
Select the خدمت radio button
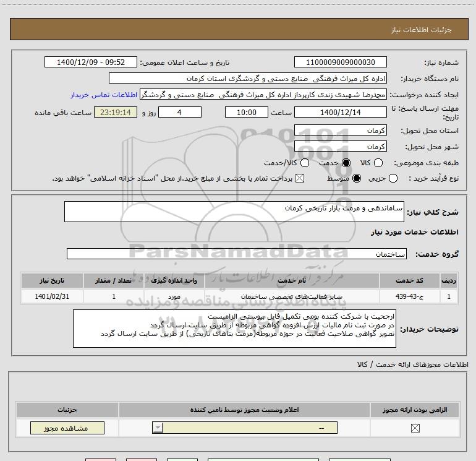pyautogui.click(x=346, y=163)
